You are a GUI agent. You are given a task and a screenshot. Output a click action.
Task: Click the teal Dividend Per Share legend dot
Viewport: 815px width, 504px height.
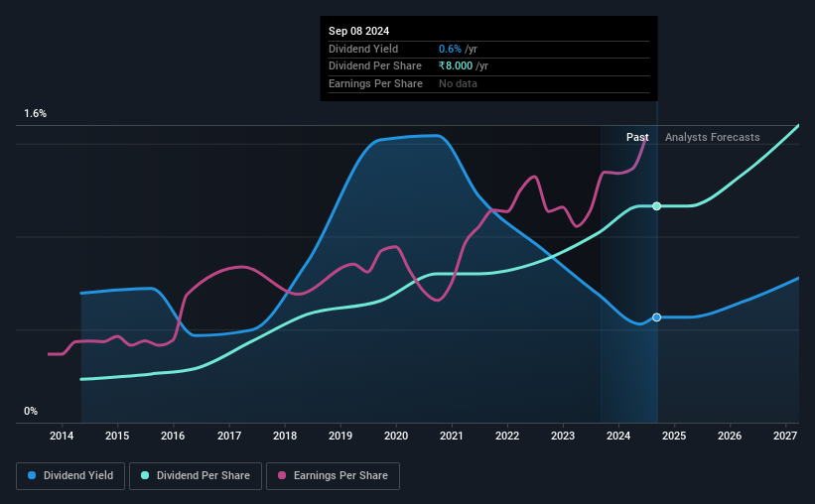coord(145,475)
